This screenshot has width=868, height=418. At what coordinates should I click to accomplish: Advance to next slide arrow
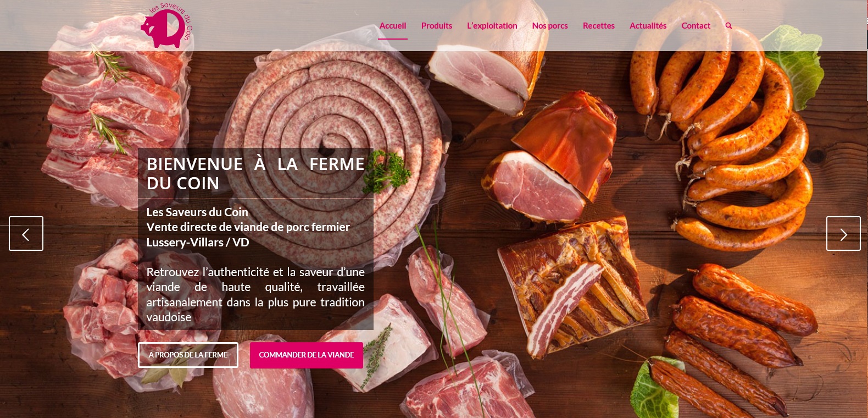tap(843, 234)
